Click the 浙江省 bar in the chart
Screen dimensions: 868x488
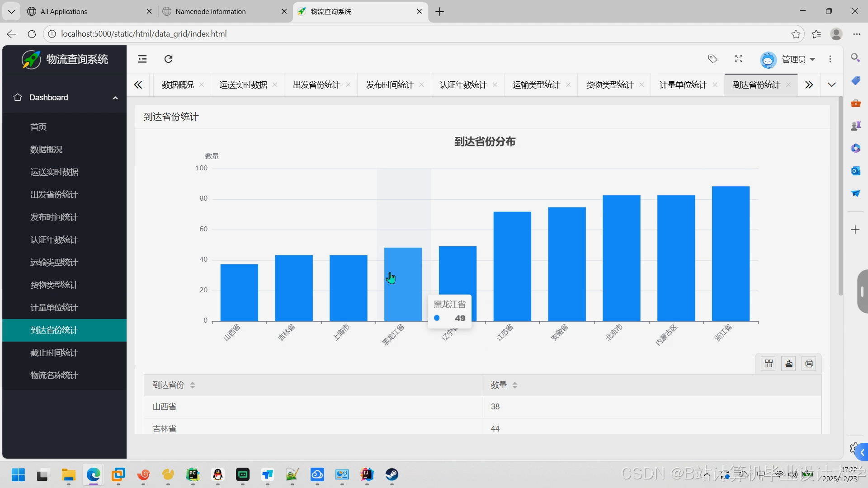(730, 253)
